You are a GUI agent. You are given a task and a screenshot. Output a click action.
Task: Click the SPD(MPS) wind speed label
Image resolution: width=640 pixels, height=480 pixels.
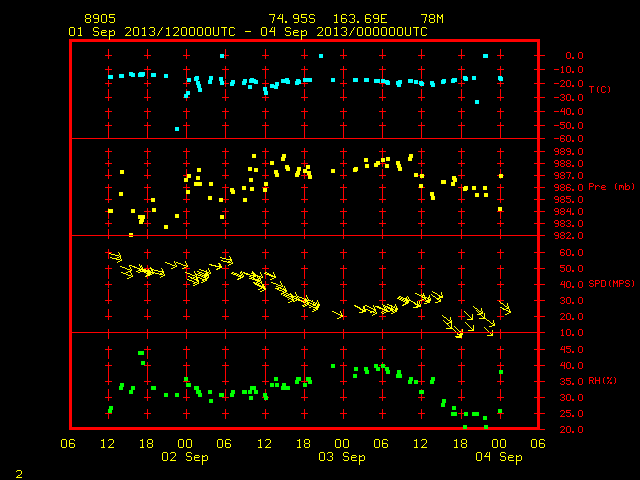611,283
